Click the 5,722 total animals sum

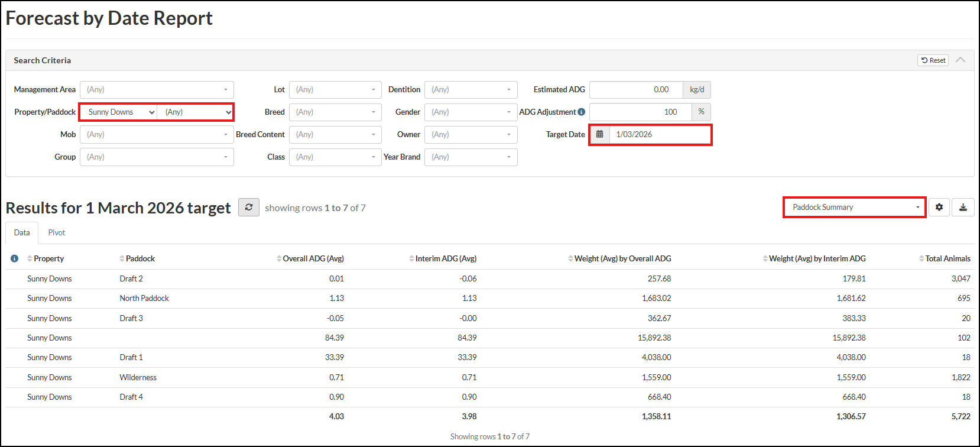961,417
